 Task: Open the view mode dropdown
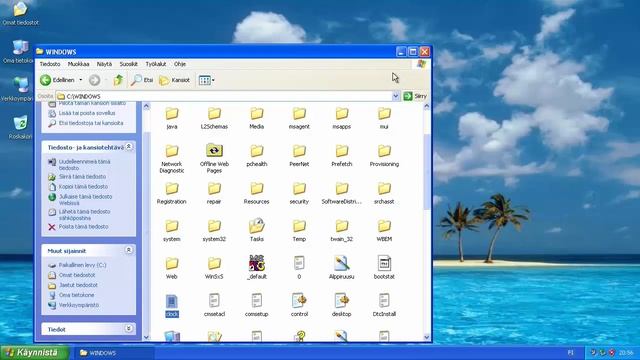[207, 80]
